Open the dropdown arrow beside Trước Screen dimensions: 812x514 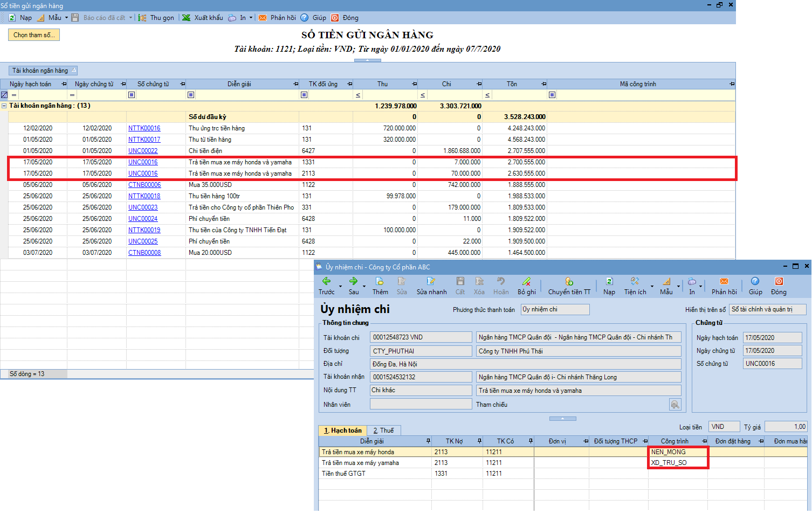click(x=340, y=286)
